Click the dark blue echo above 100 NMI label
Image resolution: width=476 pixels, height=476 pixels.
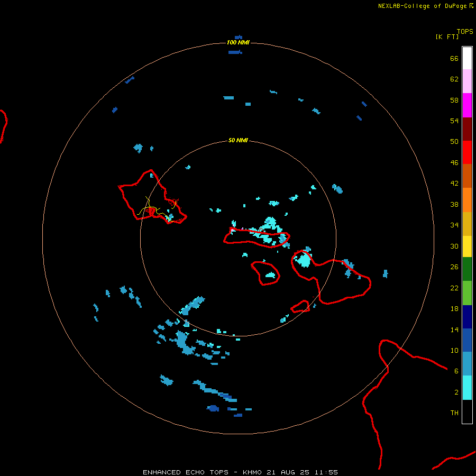click(x=239, y=38)
